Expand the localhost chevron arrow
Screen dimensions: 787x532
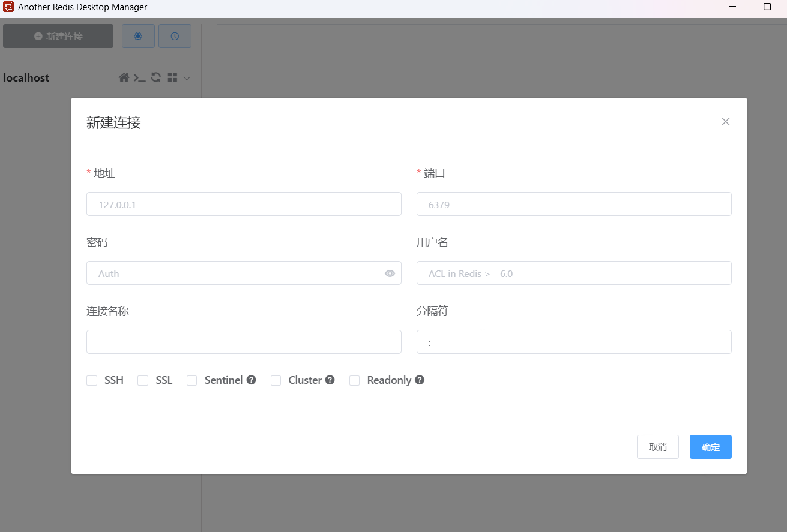point(187,78)
